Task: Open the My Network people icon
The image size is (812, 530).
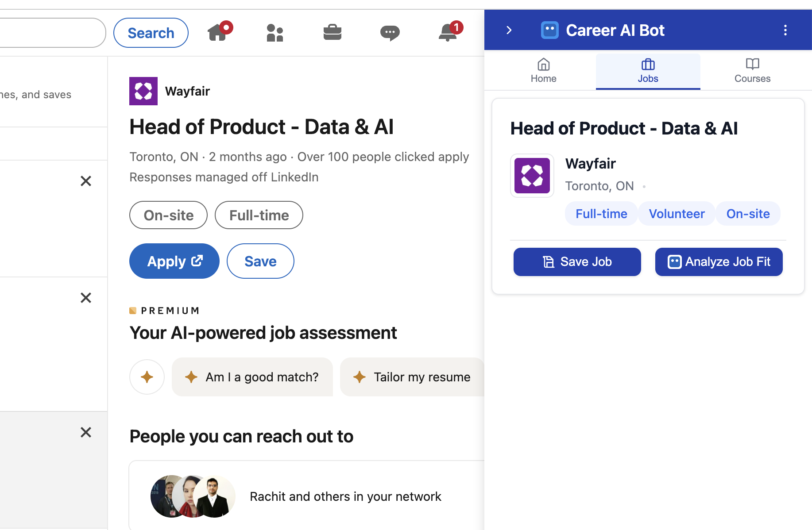Action: tap(275, 32)
